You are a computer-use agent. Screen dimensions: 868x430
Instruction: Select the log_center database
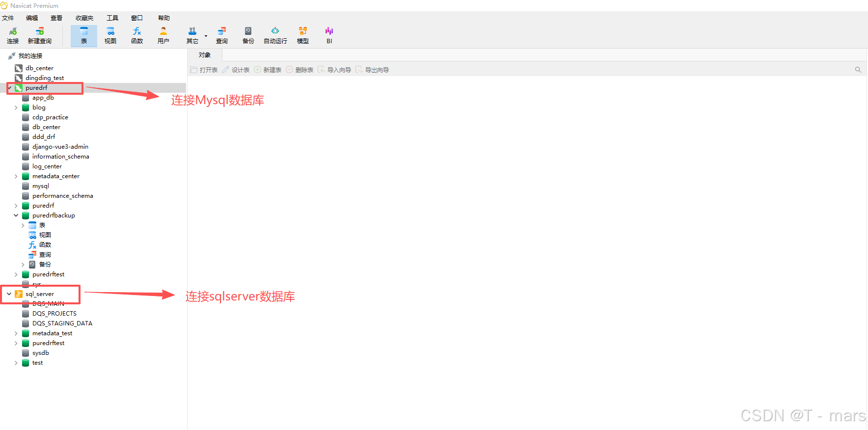[x=47, y=166]
